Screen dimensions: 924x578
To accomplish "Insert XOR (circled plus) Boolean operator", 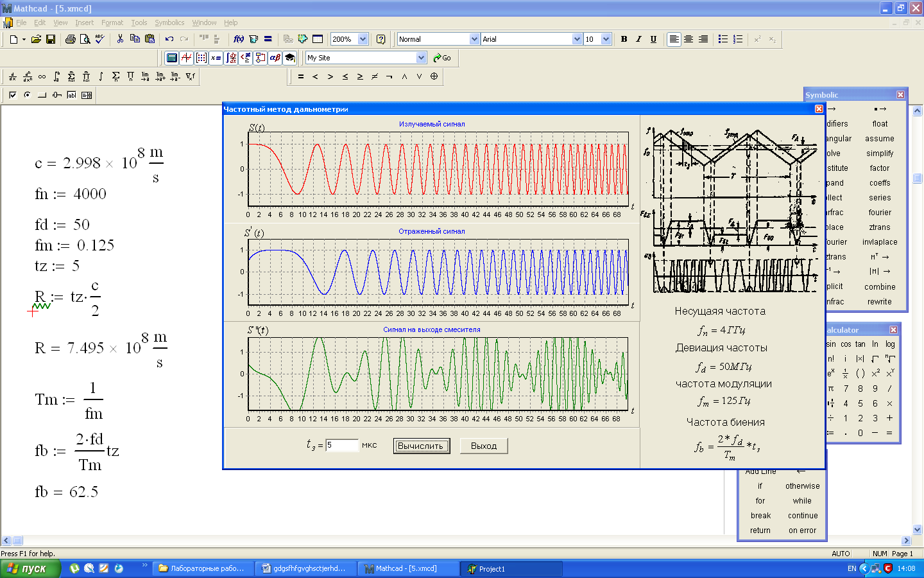I will click(x=434, y=76).
